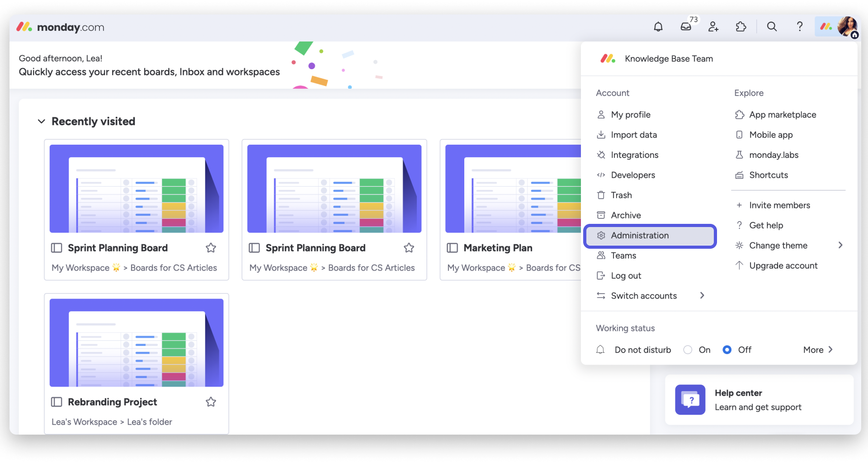
Task: Select Upgrade account
Action: [x=783, y=265]
